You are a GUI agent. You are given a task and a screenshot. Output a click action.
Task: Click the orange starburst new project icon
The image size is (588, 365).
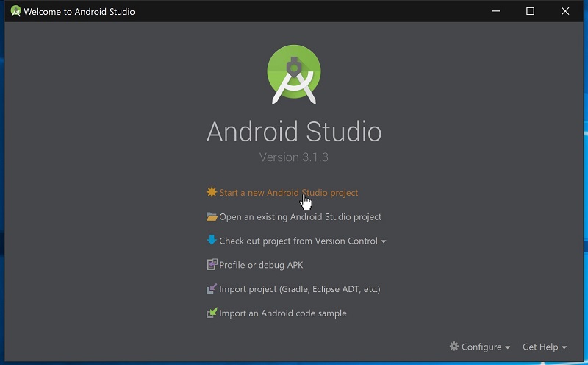coord(212,192)
